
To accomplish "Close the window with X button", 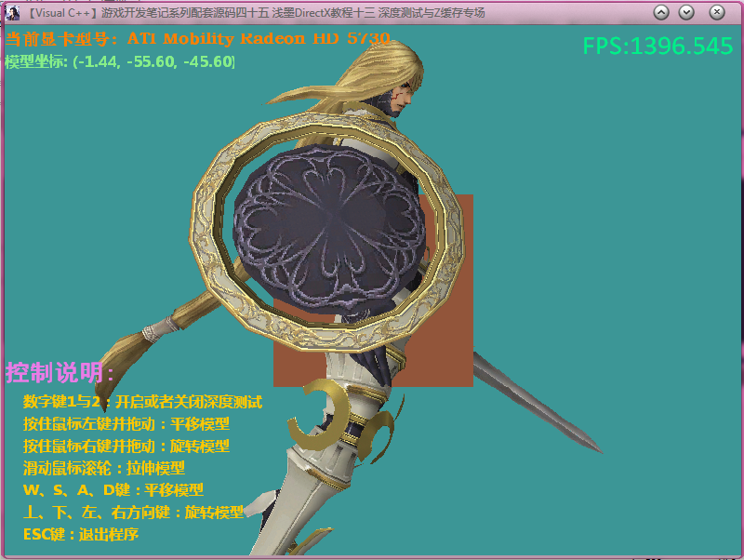I will (717, 12).
